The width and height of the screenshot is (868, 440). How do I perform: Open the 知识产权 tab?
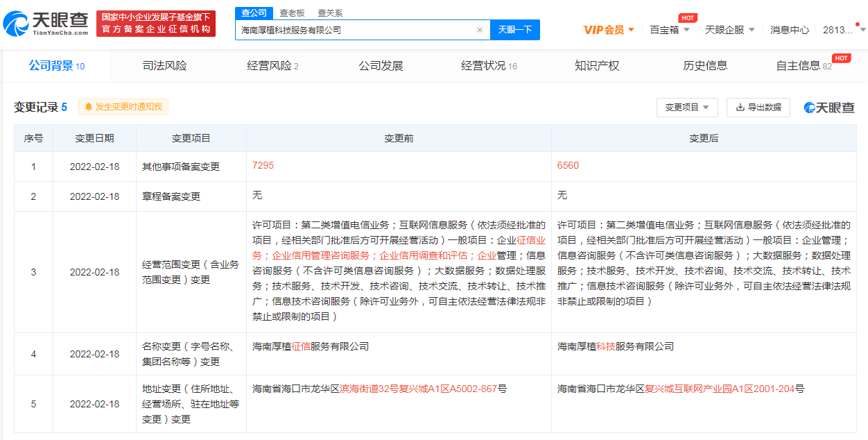(596, 66)
